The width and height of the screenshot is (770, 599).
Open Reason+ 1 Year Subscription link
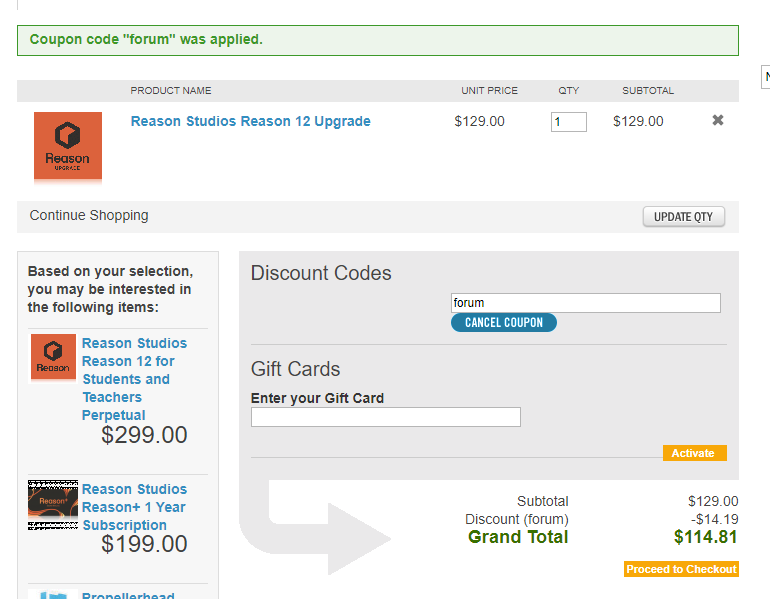tap(134, 507)
